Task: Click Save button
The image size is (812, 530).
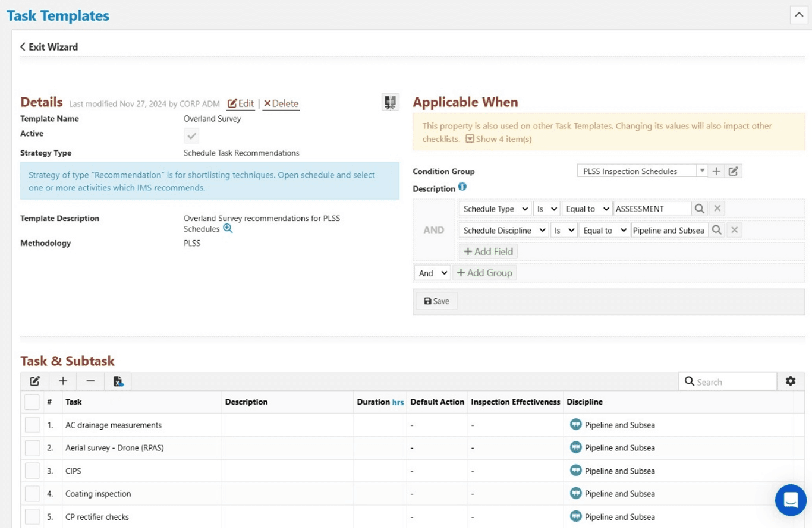Action: pyautogui.click(x=436, y=301)
